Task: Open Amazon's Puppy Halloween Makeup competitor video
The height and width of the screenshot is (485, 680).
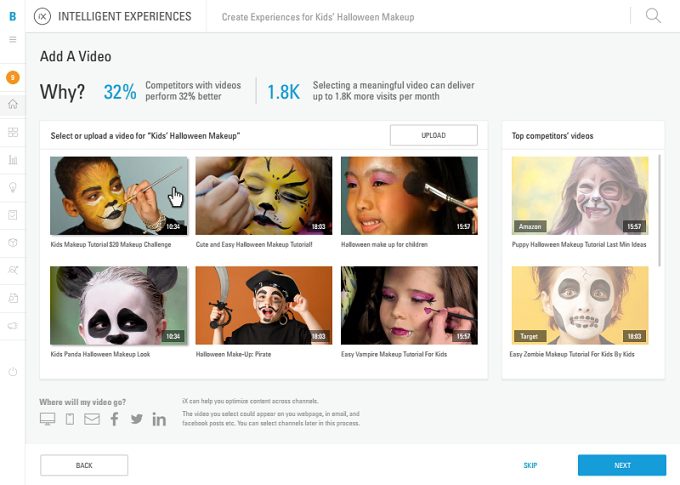Action: (x=578, y=195)
